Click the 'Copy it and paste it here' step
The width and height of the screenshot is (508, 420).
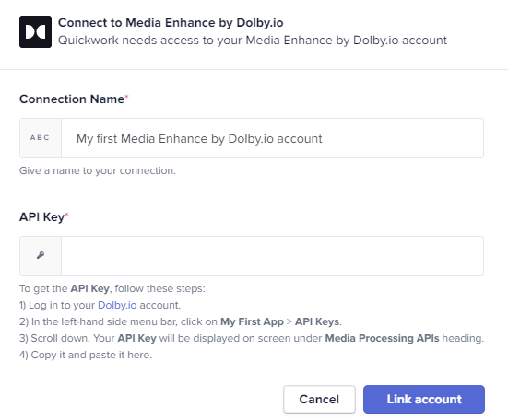(86, 355)
